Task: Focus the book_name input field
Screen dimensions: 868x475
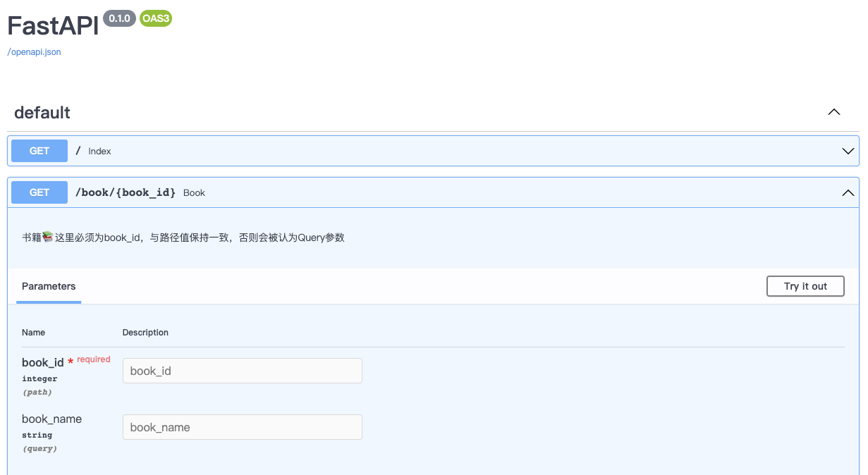Action: pyautogui.click(x=243, y=427)
